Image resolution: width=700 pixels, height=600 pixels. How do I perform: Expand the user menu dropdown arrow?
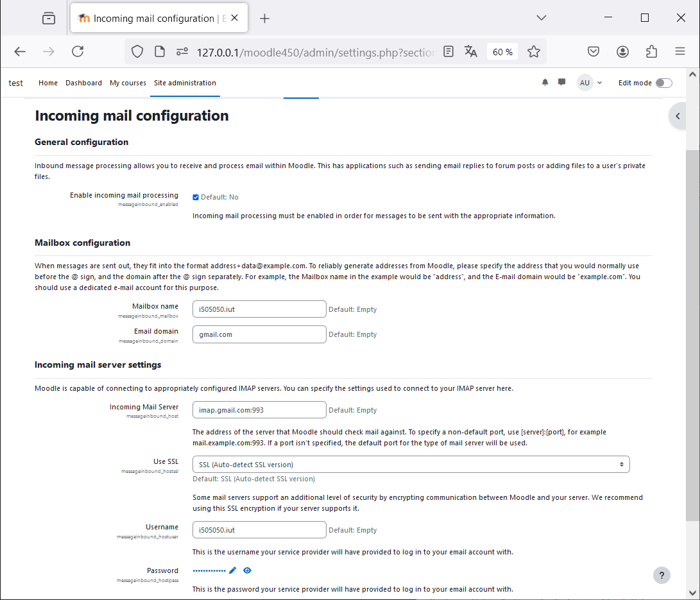pyautogui.click(x=599, y=83)
